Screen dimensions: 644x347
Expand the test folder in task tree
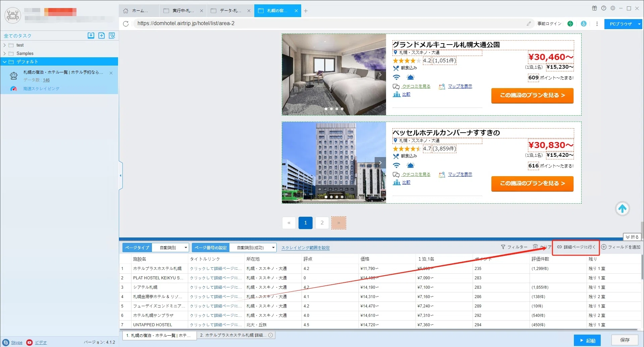(x=4, y=45)
